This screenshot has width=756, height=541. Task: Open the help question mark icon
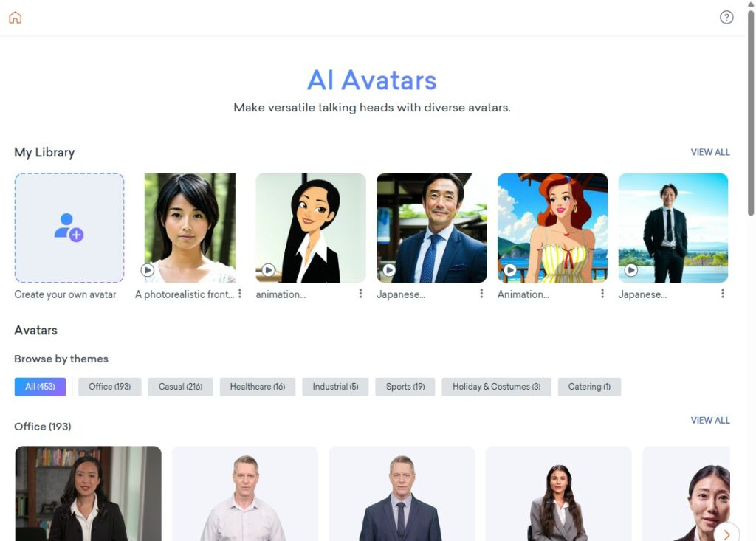point(726,18)
